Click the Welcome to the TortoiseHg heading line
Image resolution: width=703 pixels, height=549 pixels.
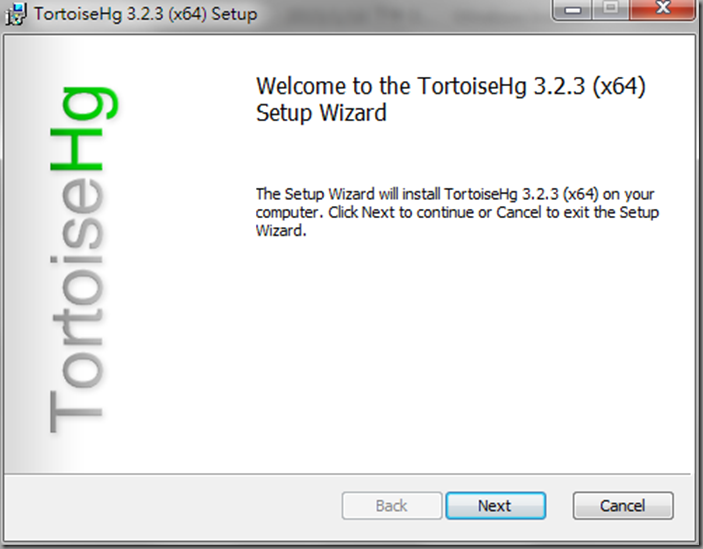tap(451, 86)
